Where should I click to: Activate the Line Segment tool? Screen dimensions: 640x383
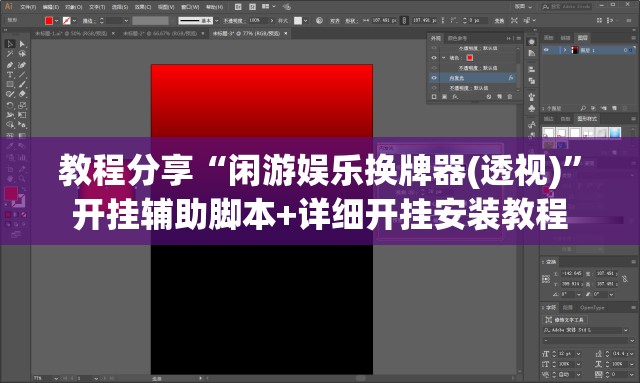(x=22, y=75)
